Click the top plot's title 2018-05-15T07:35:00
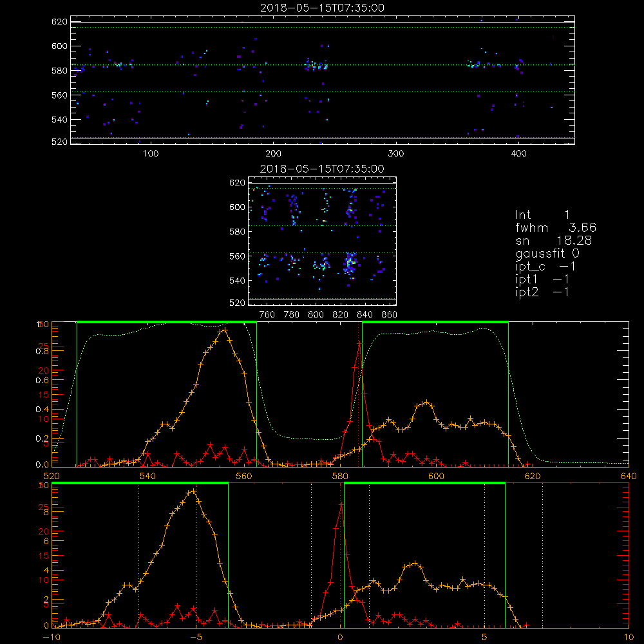Viewport: 644px width, 644px height. click(x=323, y=8)
